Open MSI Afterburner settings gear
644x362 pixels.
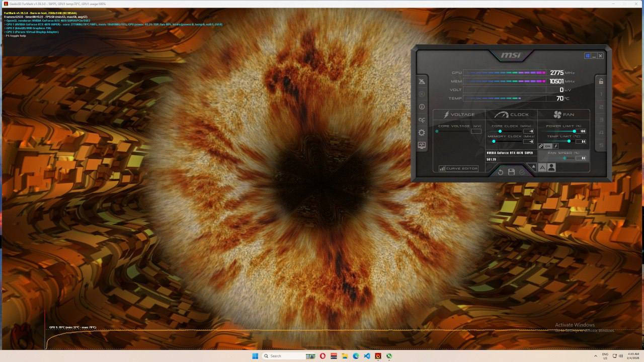[422, 133]
